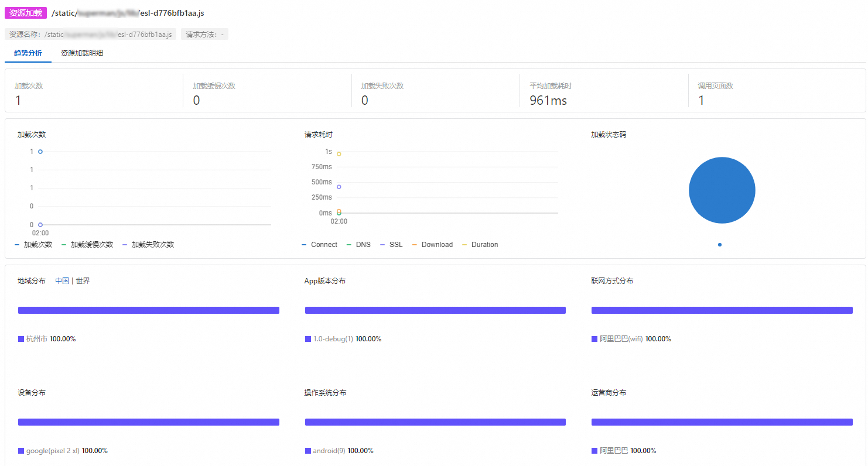Viewport: 868px width, 466px height.
Task: Click the 联网方式分布 purple bar
Action: (722, 310)
